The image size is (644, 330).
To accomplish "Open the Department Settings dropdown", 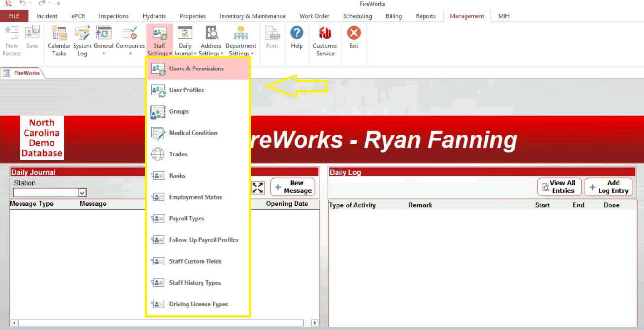I will pyautogui.click(x=242, y=42).
